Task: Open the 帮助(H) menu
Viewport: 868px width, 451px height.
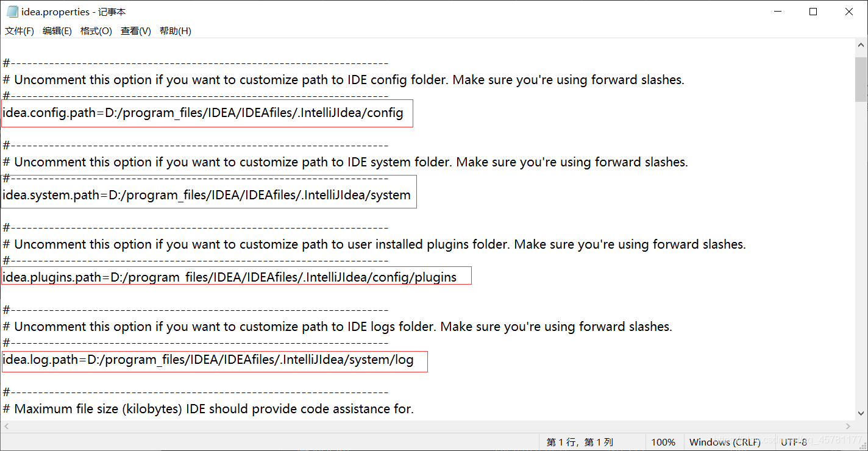Action: tap(176, 31)
